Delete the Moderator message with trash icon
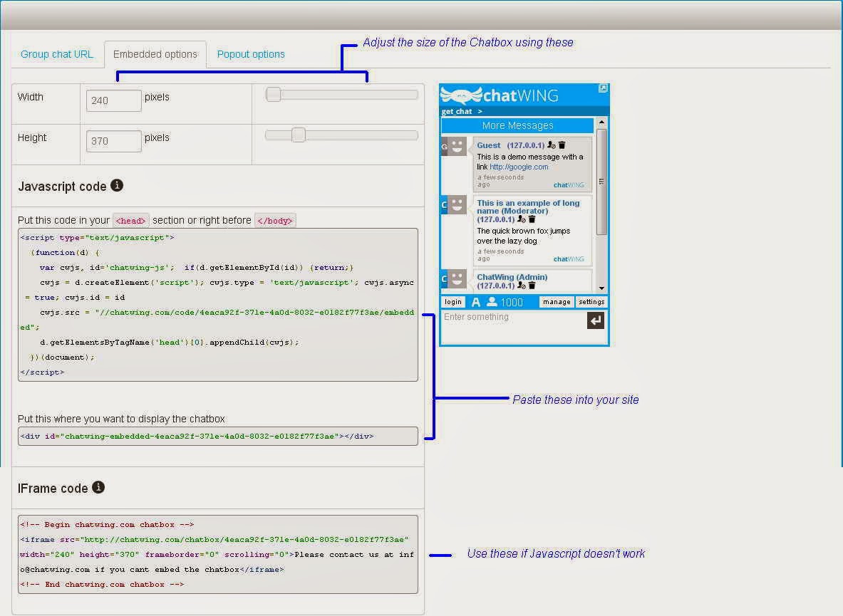 (532, 219)
